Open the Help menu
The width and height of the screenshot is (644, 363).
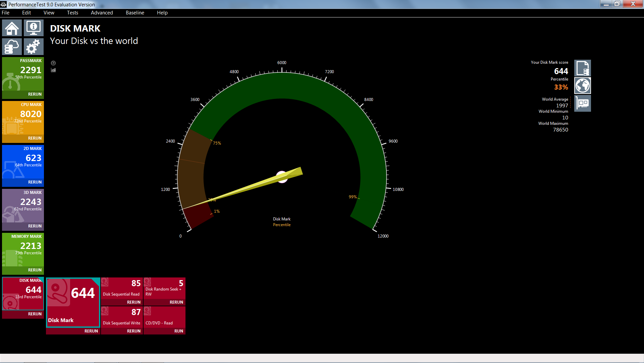tap(162, 13)
